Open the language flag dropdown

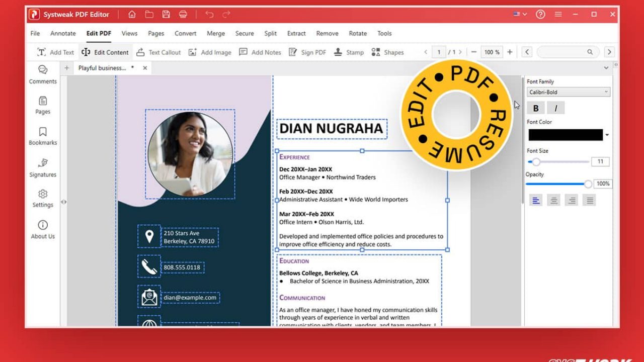(520, 15)
